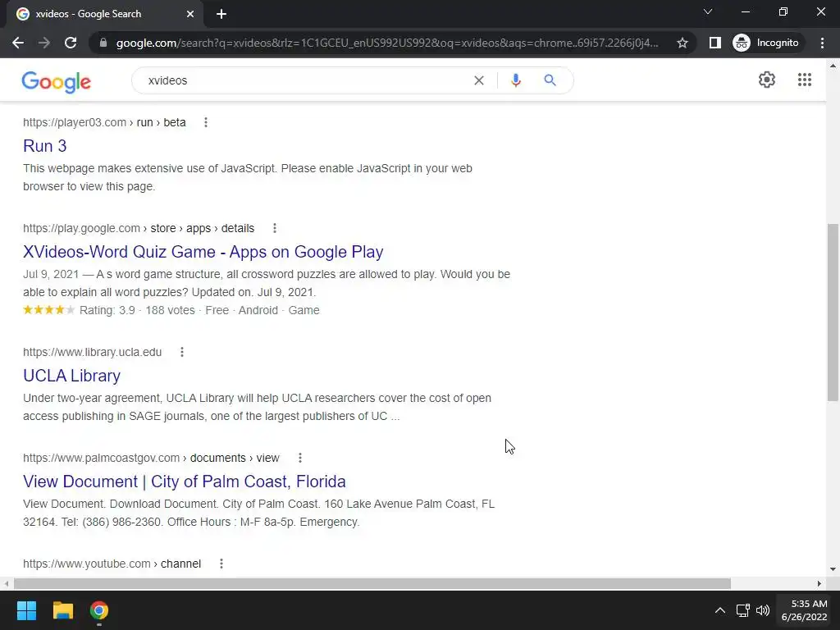Click the https://www.library.ucla.edu URL text
Image resolution: width=840 pixels, height=630 pixels.
92,352
